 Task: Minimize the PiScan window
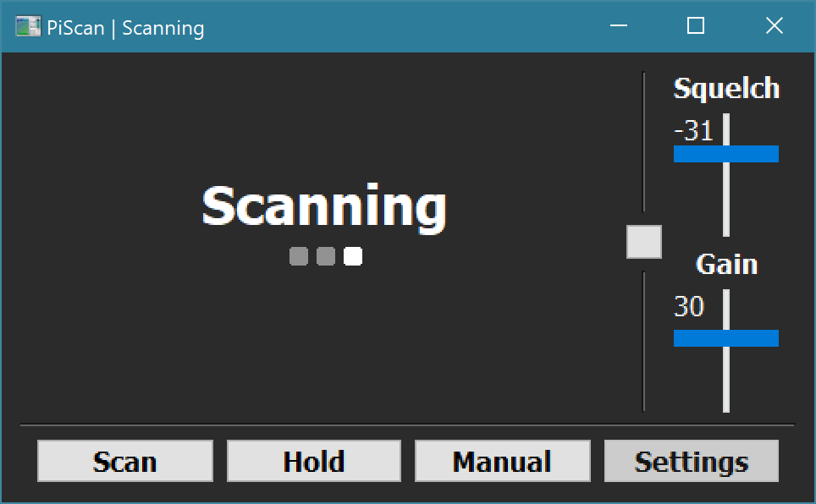click(x=618, y=27)
